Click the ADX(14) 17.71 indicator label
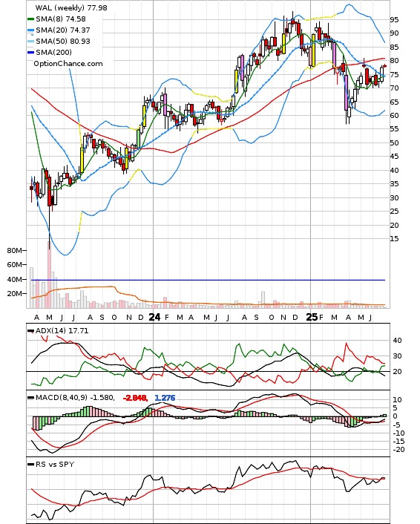This screenshot has height=524, width=420. click(x=62, y=330)
